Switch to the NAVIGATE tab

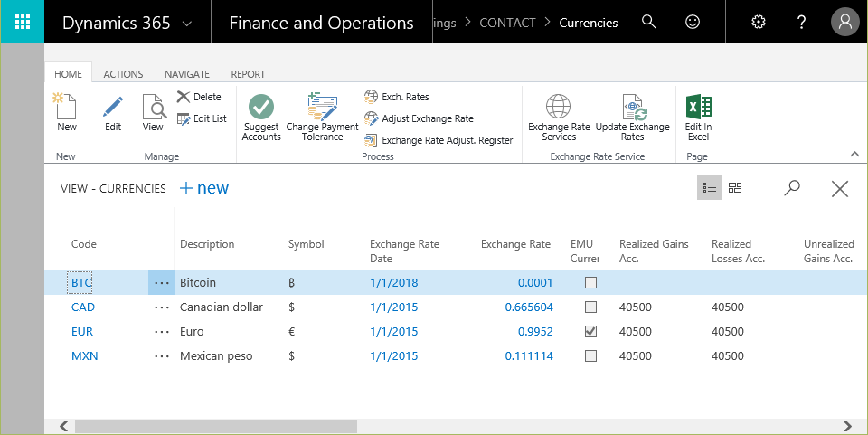click(x=187, y=74)
